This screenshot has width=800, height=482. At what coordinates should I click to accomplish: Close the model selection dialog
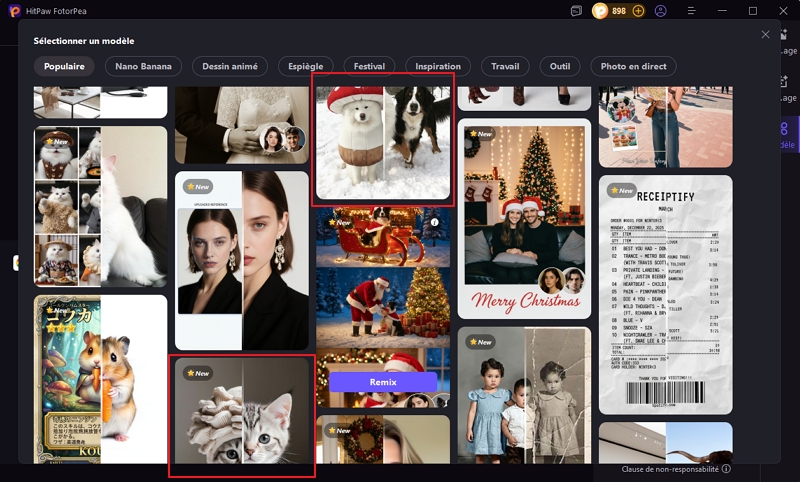[x=765, y=34]
